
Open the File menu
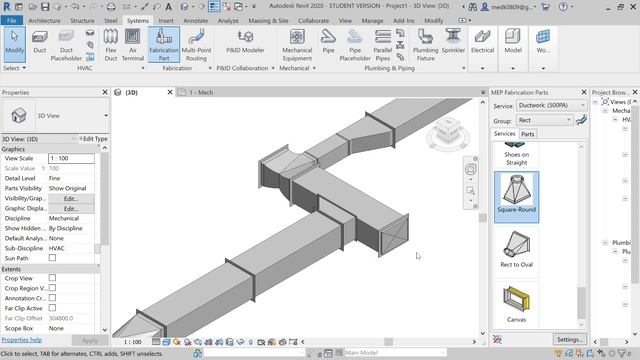(x=11, y=20)
